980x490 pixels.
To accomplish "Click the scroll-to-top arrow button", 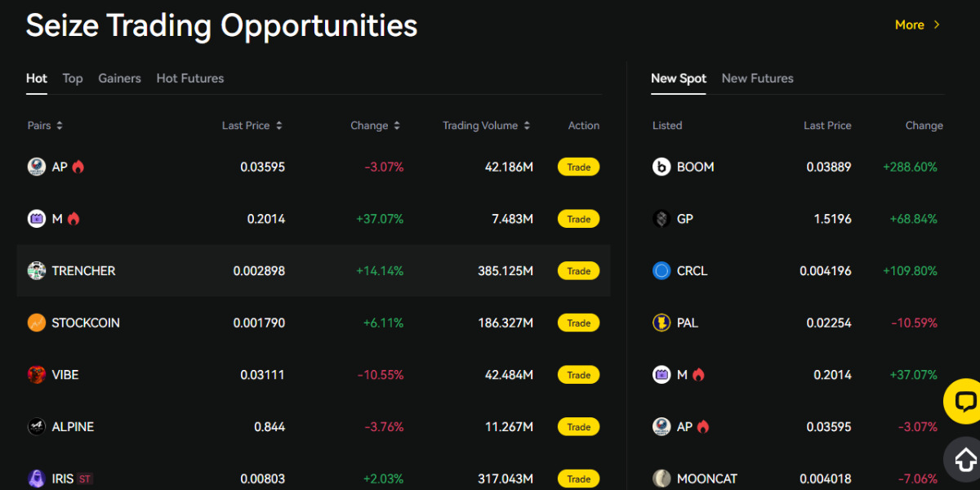I will tap(964, 458).
